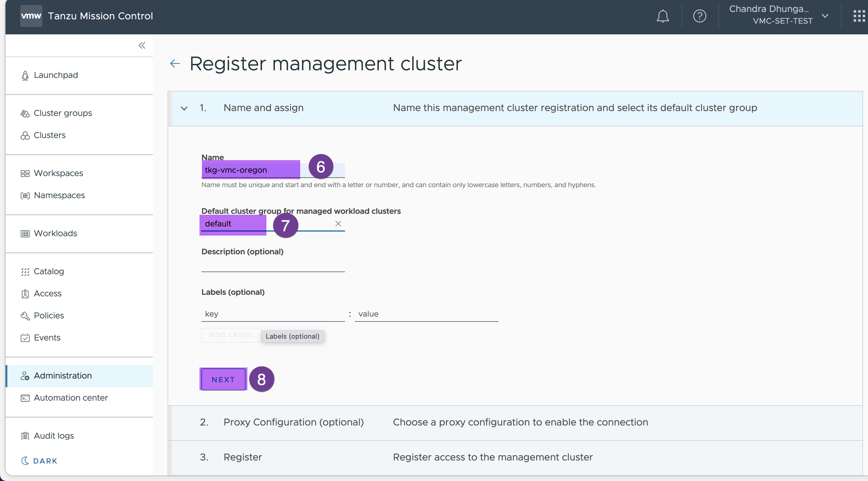Click the NEXT button
This screenshot has width=868, height=481.
click(x=223, y=379)
